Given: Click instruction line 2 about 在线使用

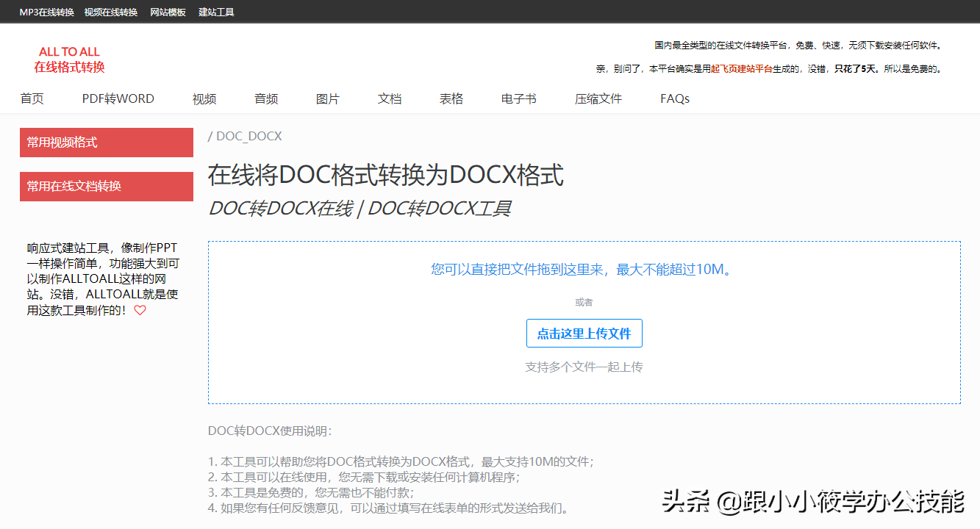Looking at the screenshot, I should [364, 478].
